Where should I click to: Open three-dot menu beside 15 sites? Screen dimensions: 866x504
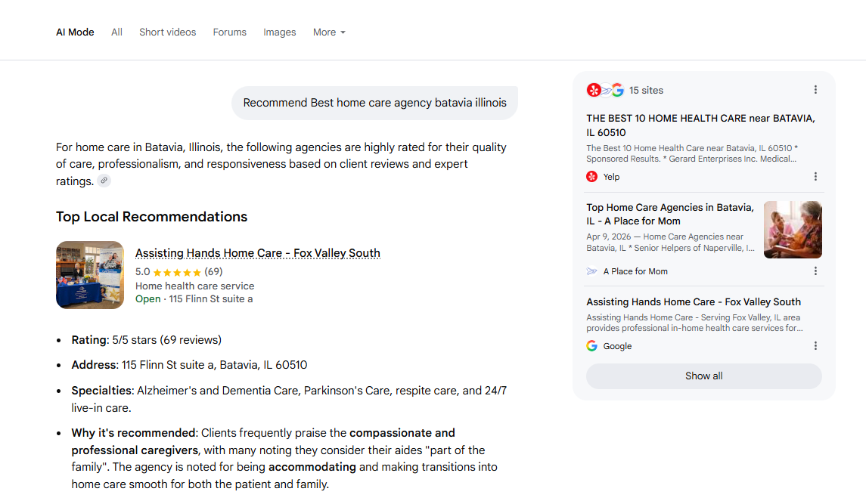(x=815, y=90)
